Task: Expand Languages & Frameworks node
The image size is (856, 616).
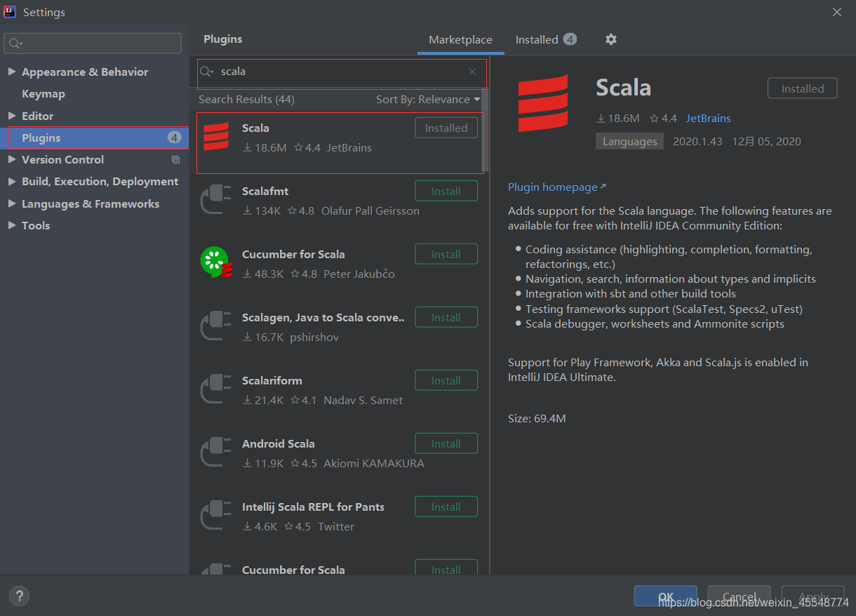Action: point(11,204)
